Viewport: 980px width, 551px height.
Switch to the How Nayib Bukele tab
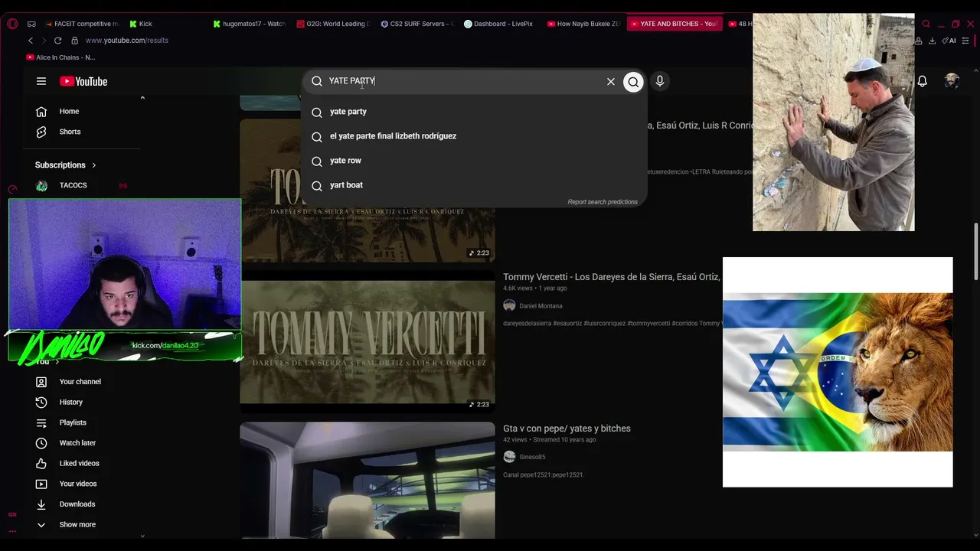click(x=583, y=24)
